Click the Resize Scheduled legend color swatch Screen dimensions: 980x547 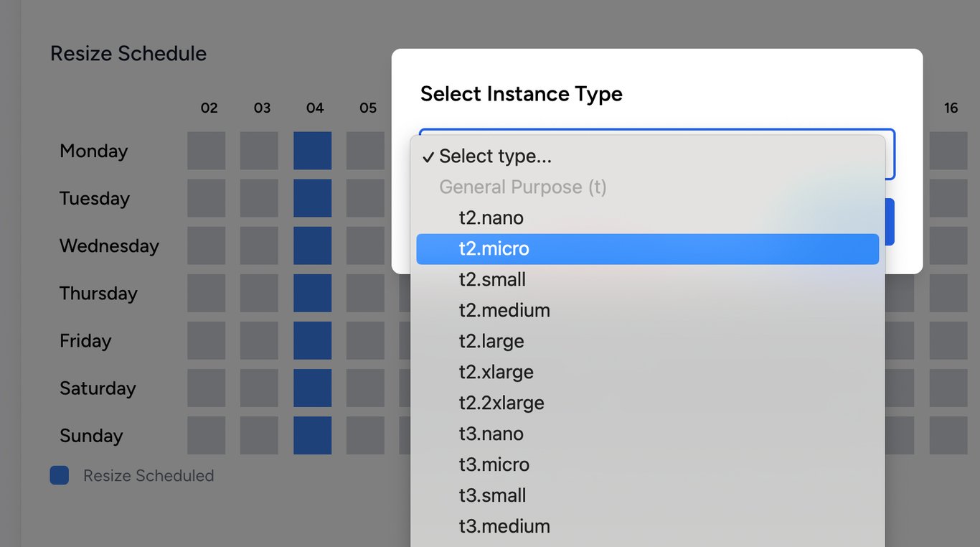(60, 475)
